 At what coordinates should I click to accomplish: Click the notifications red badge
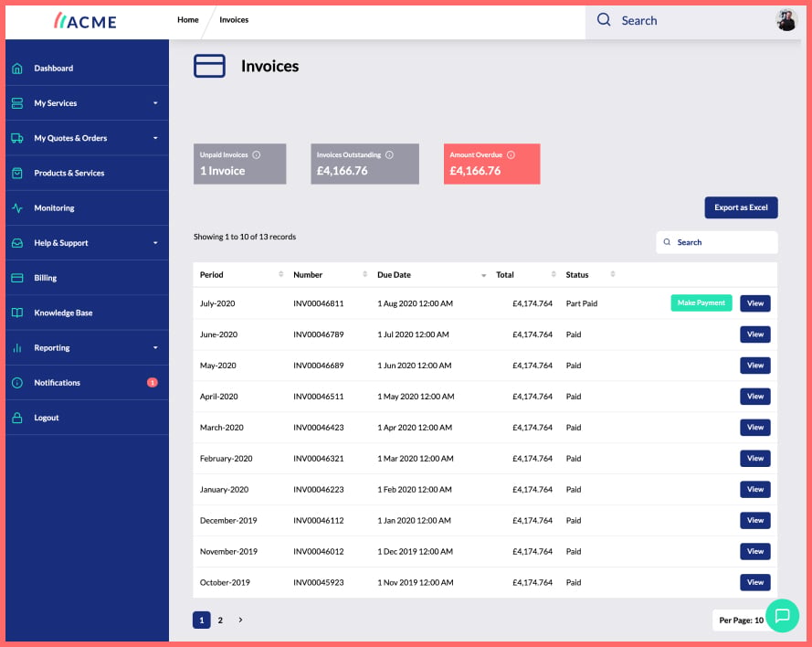pyautogui.click(x=153, y=383)
